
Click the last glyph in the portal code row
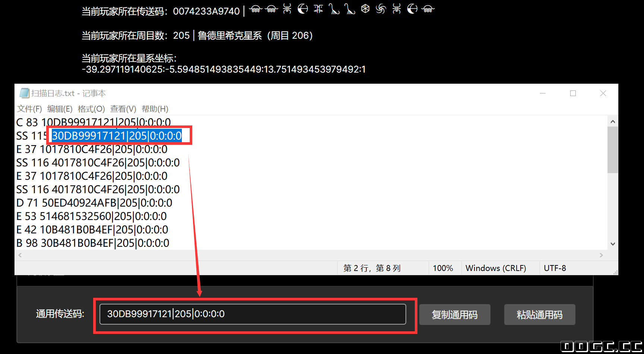[428, 9]
